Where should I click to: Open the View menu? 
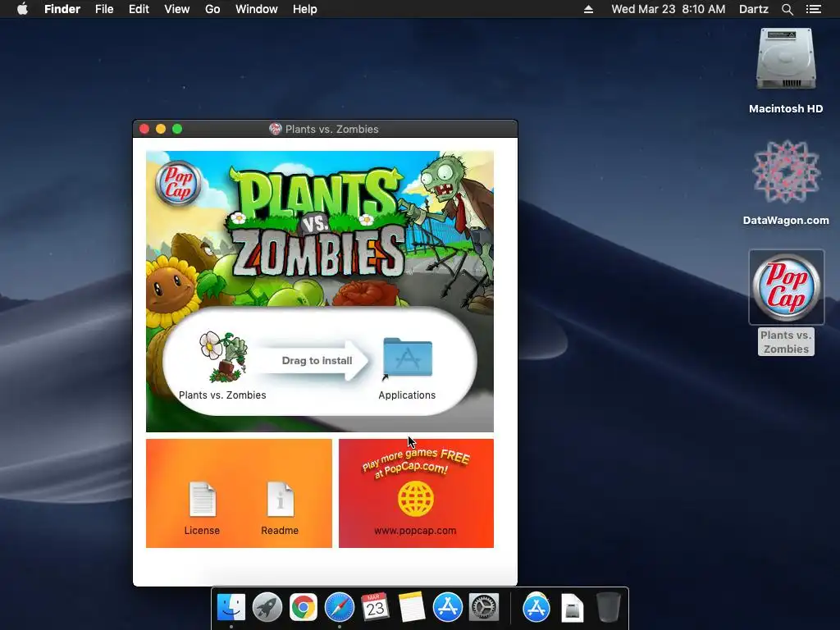click(177, 9)
